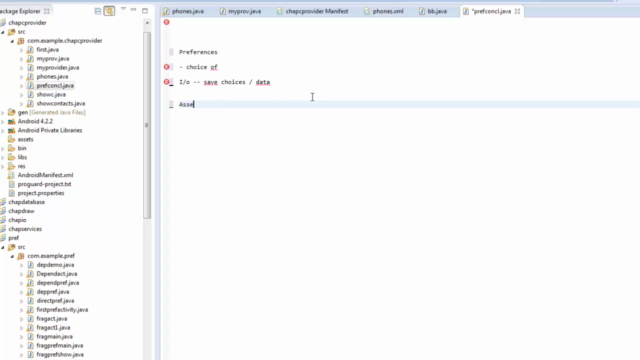The image size is (640, 360).
Task: Expand gen Generated Java Files folder
Action: 3,113
